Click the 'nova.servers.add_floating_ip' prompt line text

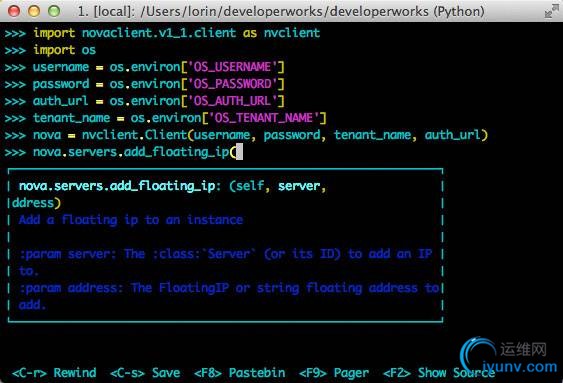(x=135, y=152)
